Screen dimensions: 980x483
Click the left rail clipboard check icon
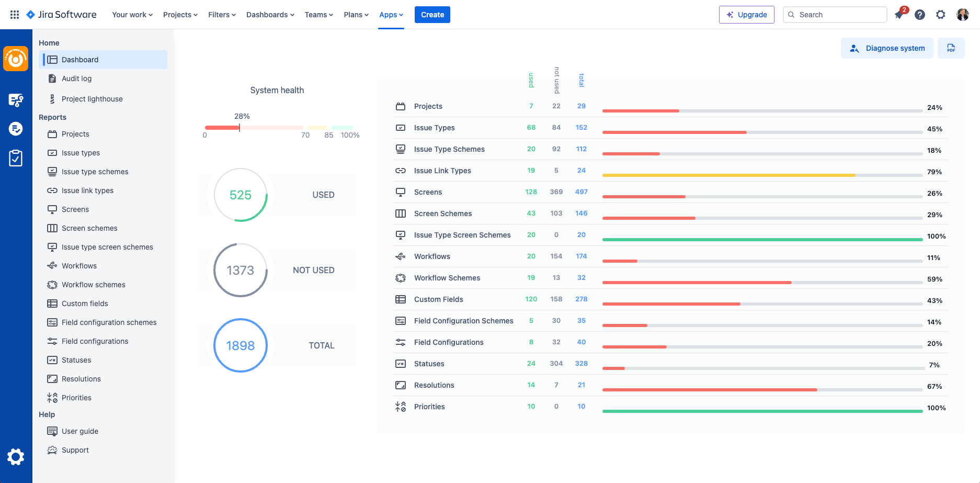pos(16,158)
